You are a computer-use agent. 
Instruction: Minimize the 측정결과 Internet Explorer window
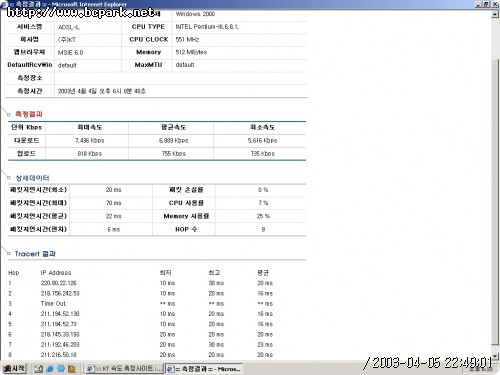pos(478,4)
